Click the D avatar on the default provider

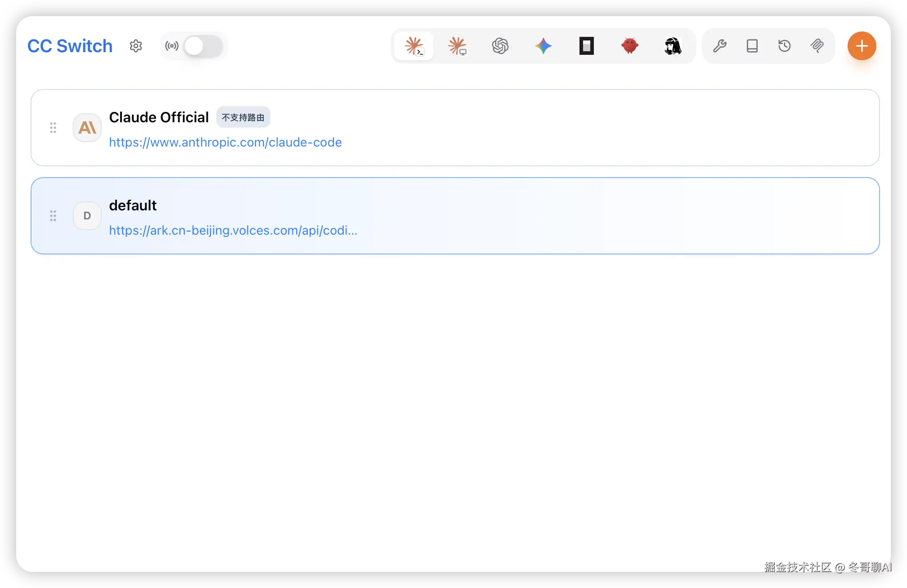pyautogui.click(x=87, y=216)
